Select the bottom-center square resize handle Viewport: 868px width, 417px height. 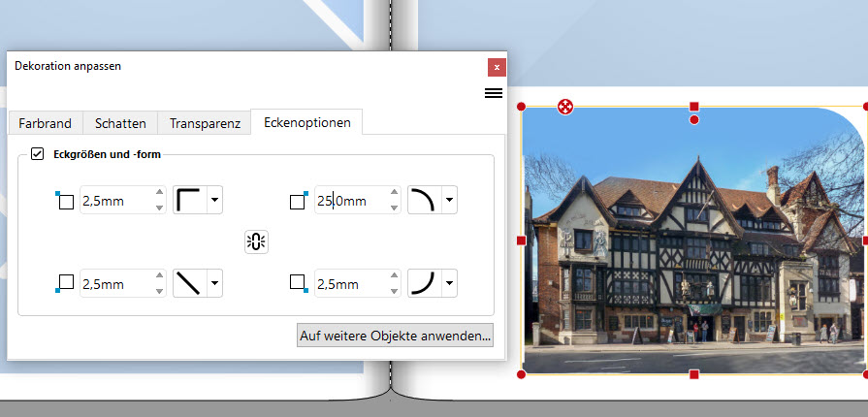pyautogui.click(x=694, y=375)
